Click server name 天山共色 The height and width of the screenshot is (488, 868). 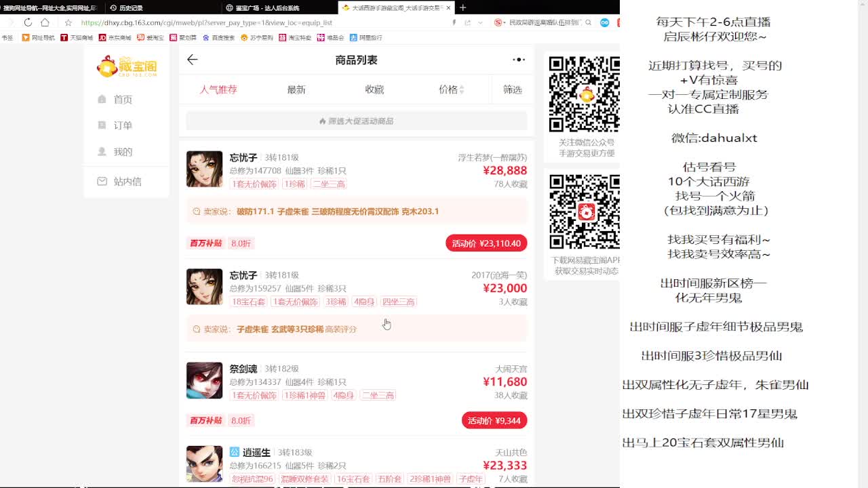click(511, 453)
